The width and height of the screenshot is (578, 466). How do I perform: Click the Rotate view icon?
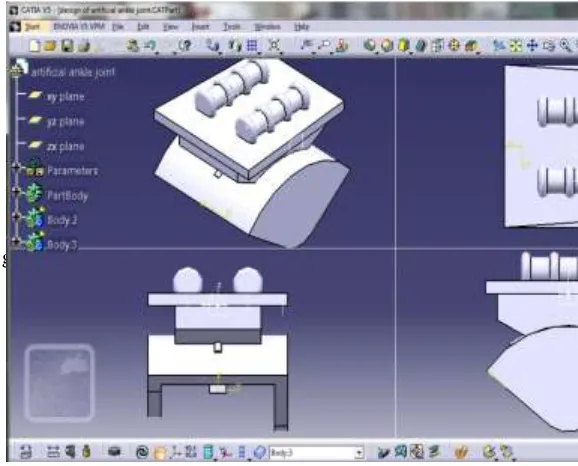[x=549, y=46]
